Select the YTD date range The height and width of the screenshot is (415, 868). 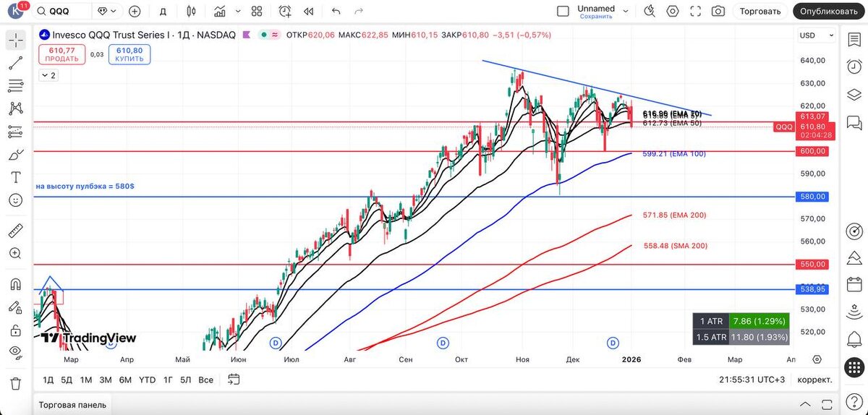tap(147, 380)
